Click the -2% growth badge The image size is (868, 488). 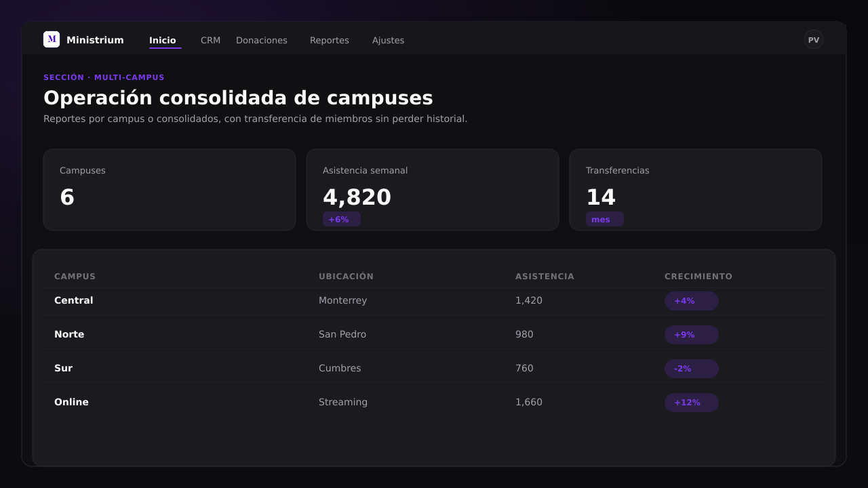pos(692,369)
